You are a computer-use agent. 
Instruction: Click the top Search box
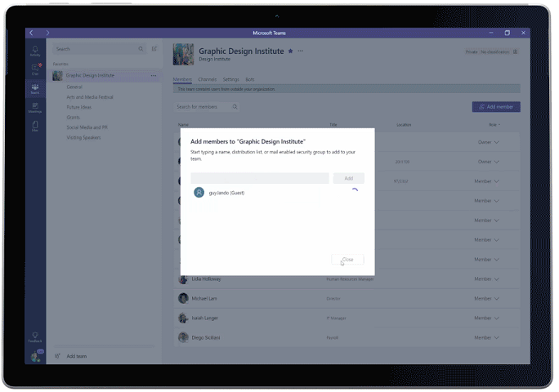point(100,49)
